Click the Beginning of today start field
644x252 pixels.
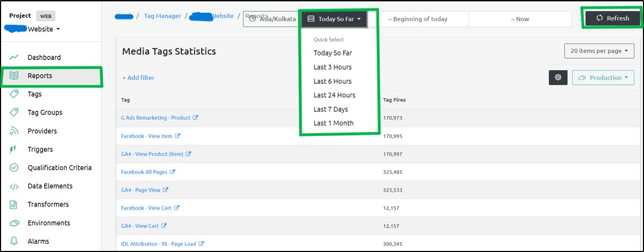[417, 19]
